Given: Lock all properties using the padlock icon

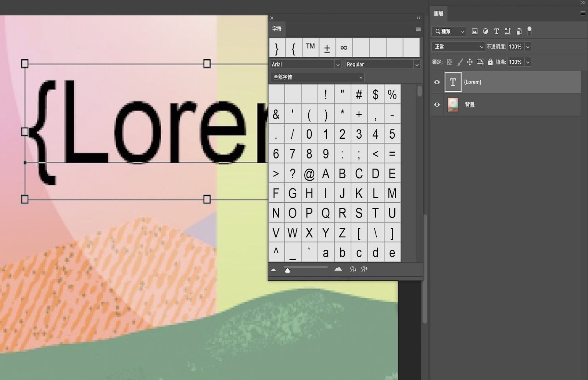Looking at the screenshot, I should pos(490,62).
